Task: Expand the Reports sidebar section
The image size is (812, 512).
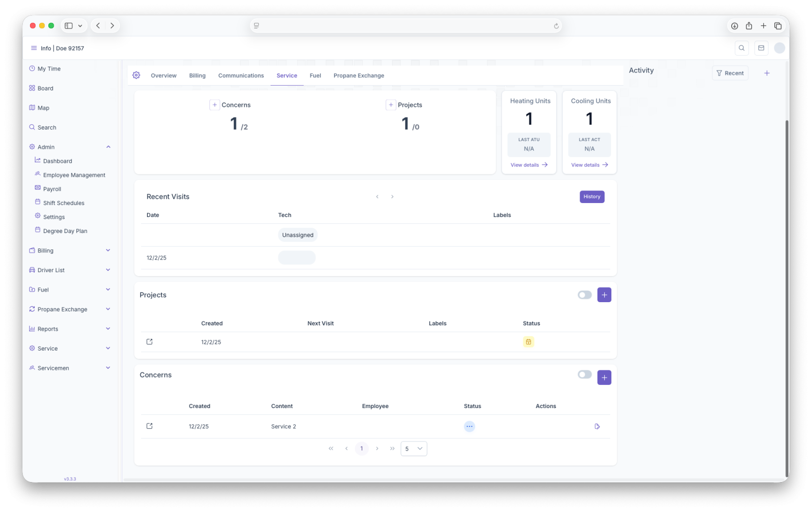Action: pyautogui.click(x=108, y=329)
